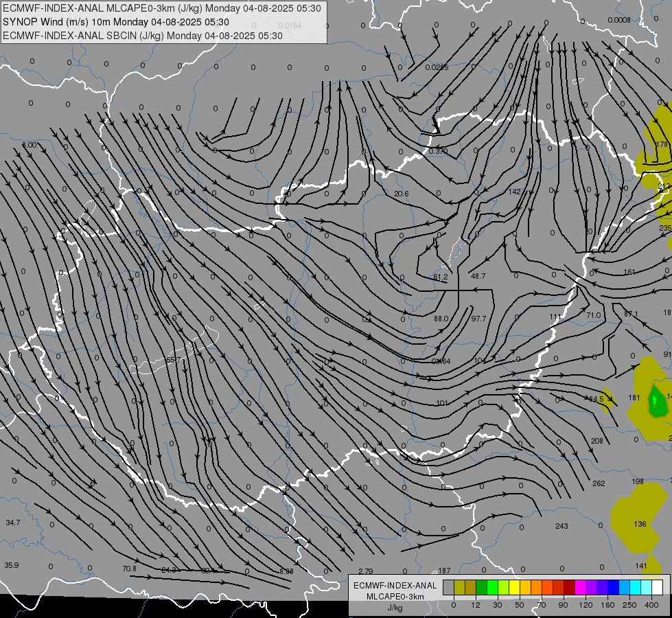The height and width of the screenshot is (618, 672).
Task: Click the green CAPE maximum blob
Action: click(657, 402)
